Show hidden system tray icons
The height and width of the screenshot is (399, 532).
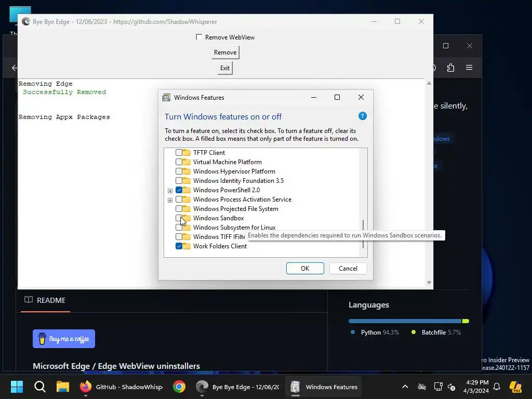405,387
